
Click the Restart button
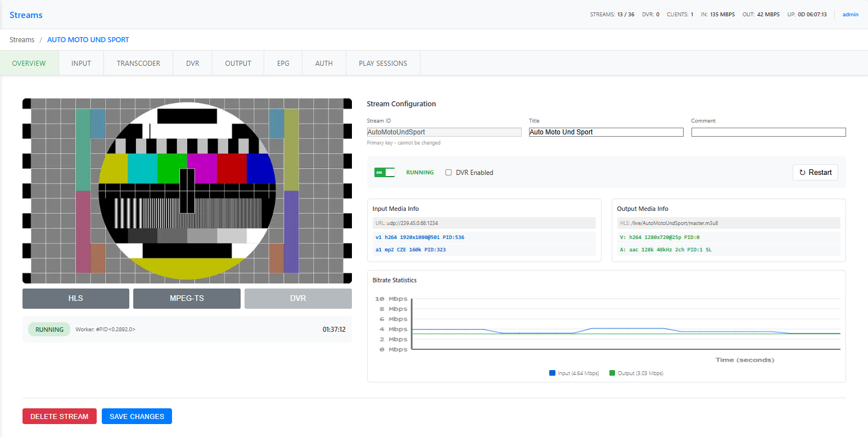pos(815,172)
